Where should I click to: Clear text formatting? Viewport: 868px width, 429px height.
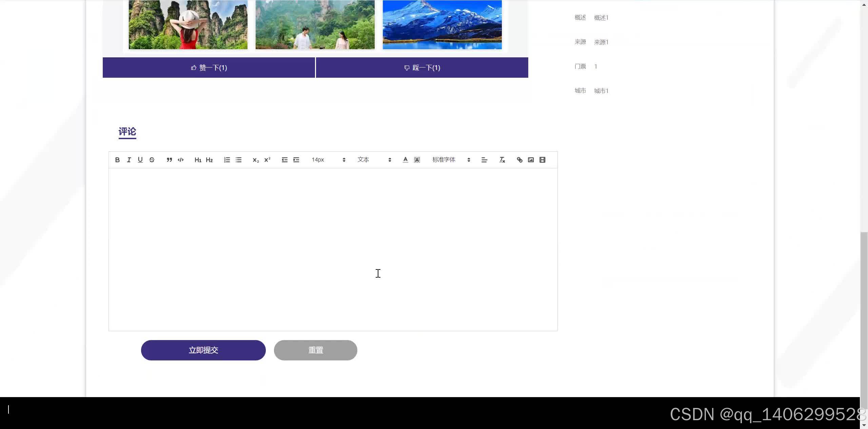tap(502, 160)
